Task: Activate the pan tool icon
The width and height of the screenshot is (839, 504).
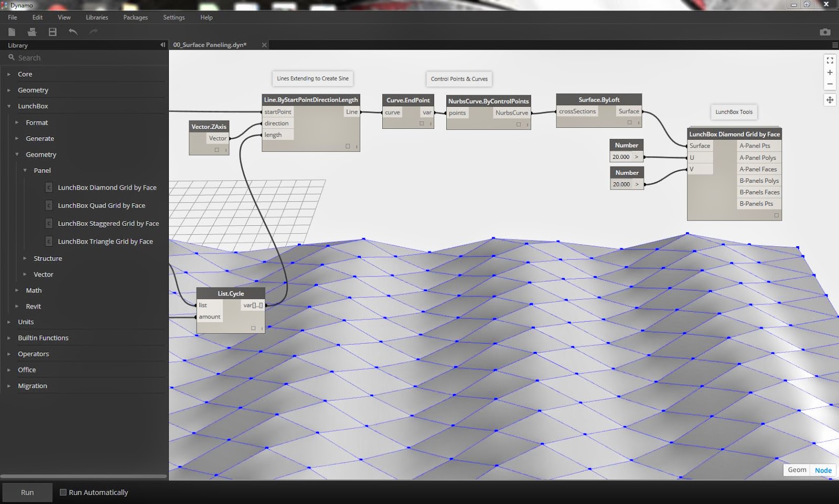Action: [830, 100]
